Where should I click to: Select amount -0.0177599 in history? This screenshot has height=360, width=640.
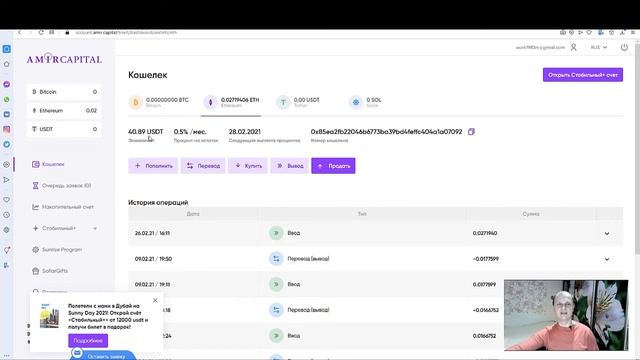click(486, 259)
